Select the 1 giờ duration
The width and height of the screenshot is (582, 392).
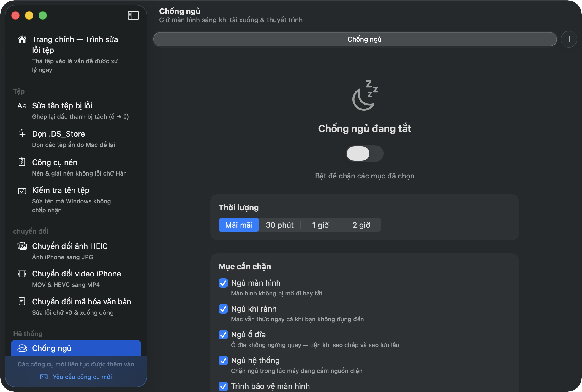[320, 225]
